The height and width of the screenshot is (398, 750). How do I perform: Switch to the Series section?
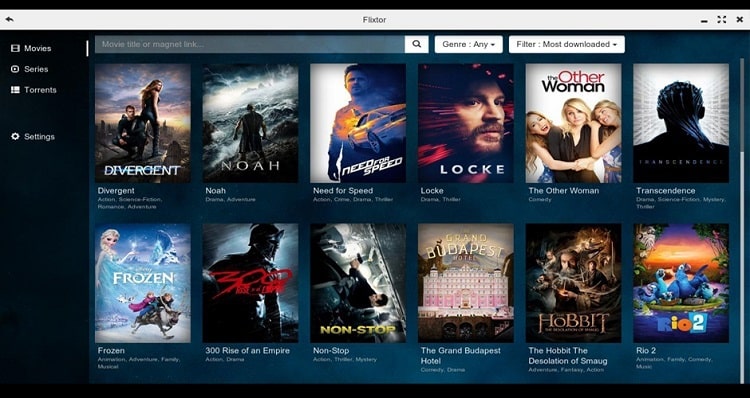[36, 69]
